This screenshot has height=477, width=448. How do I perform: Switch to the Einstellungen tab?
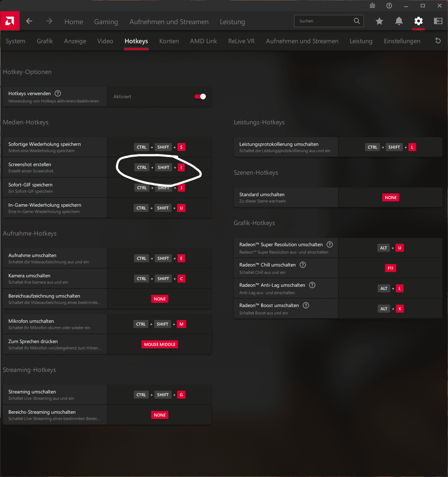point(402,41)
